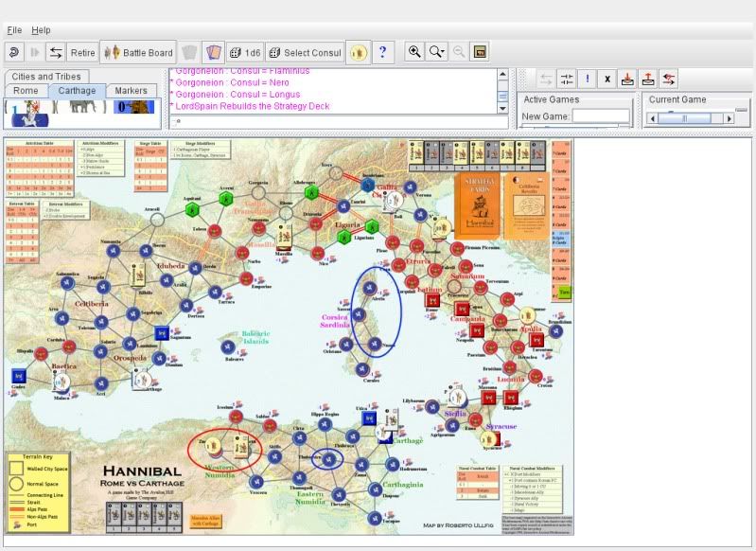Click the Baleares island control marker
The height and width of the screenshot is (551, 756).
click(228, 347)
